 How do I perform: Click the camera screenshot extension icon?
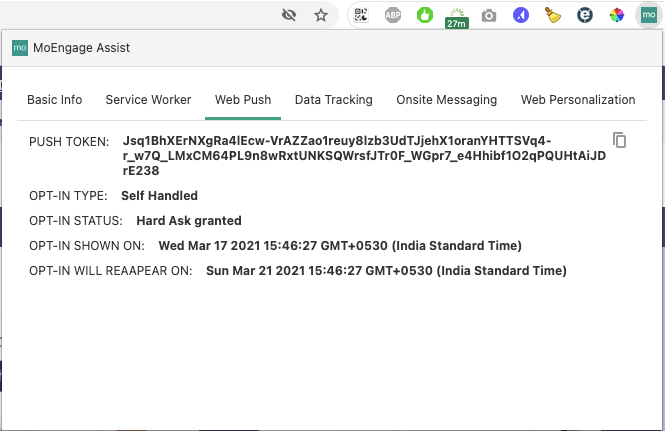click(x=489, y=16)
